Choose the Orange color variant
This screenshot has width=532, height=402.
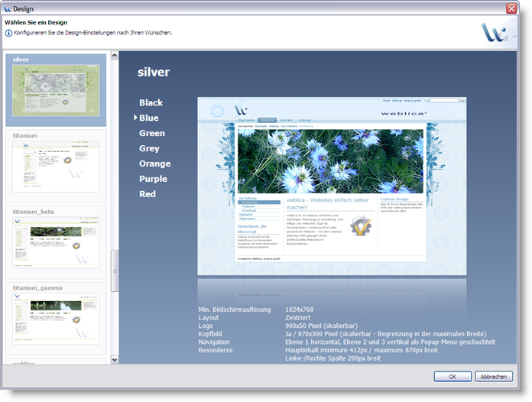click(155, 164)
